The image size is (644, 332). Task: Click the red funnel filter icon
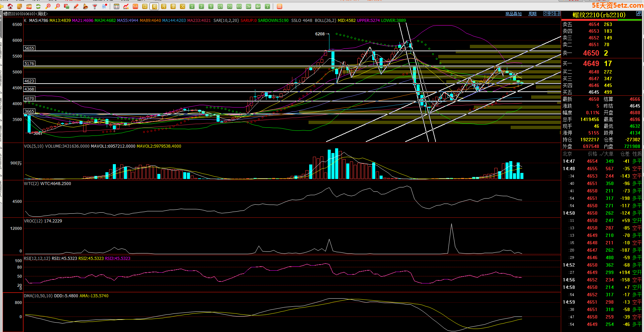tap(95, 6)
